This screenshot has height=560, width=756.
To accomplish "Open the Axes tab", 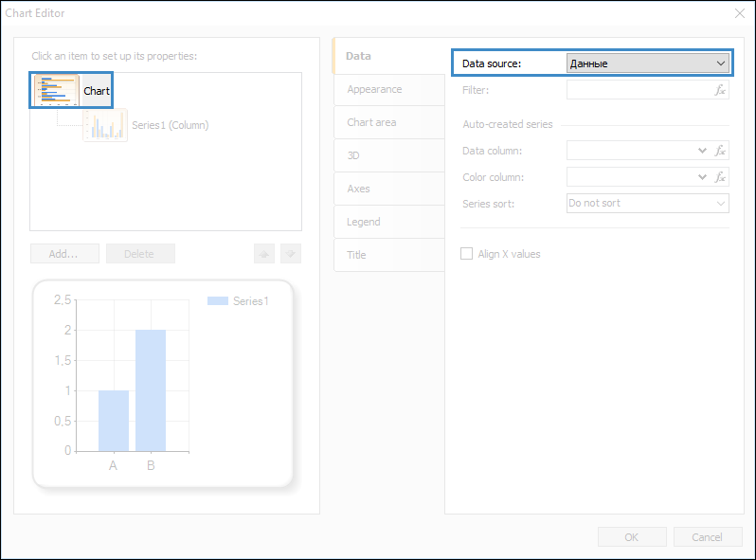I will (x=358, y=189).
